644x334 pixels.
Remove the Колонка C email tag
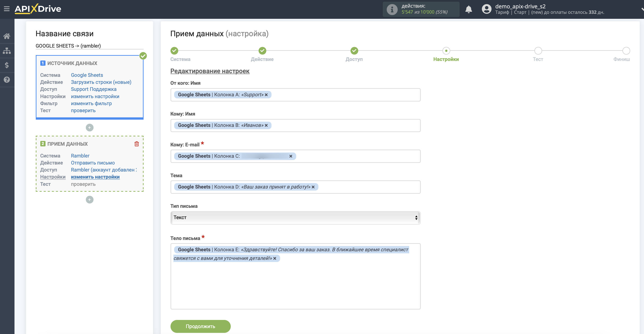[x=291, y=156]
